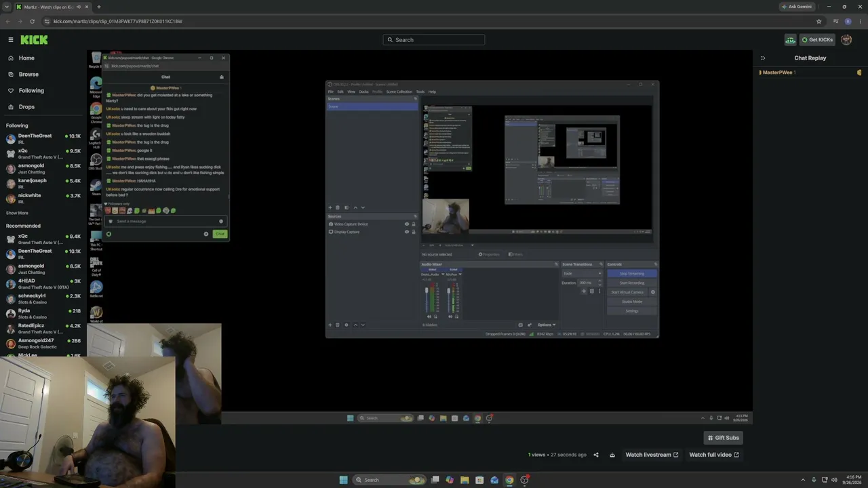
Task: Expand Show More under Following
Action: (x=18, y=213)
